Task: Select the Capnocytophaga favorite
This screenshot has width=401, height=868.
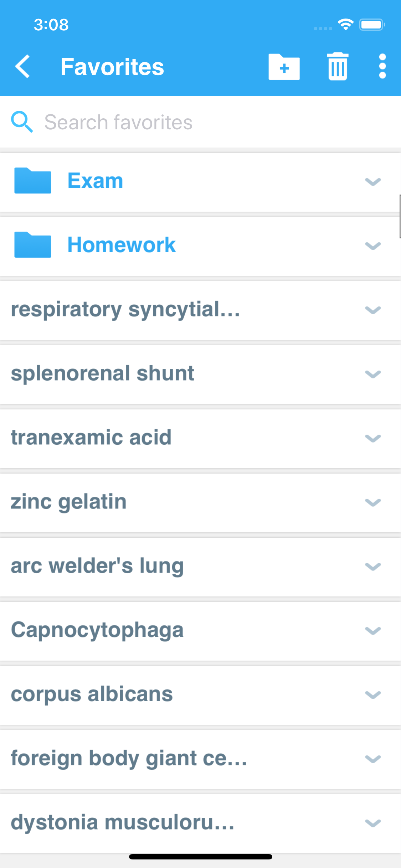Action: pyautogui.click(x=97, y=630)
